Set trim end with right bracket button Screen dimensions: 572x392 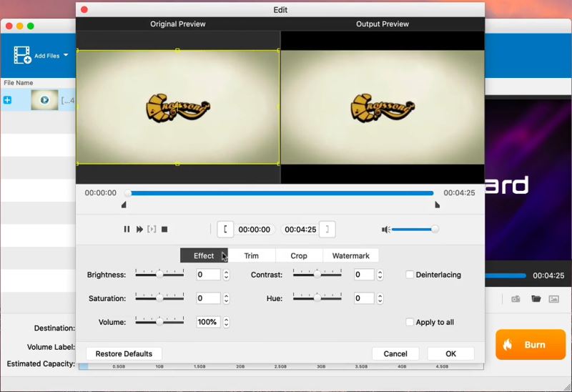coord(327,229)
